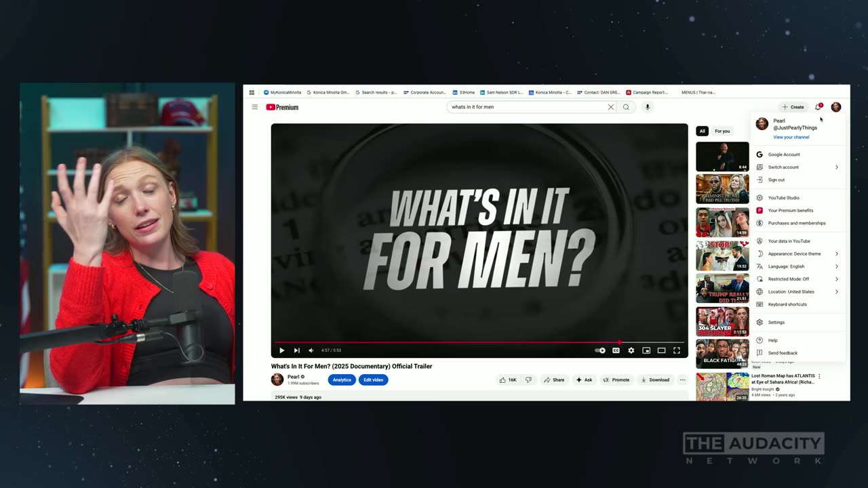Click the Pearl channel name under the video

coord(294,377)
